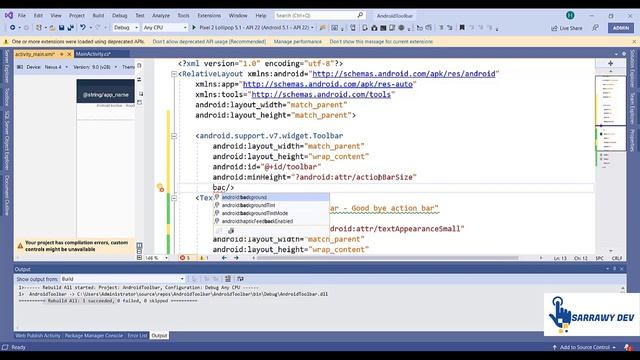The height and width of the screenshot is (360, 640).
Task: Click the green Start debugging play icon
Action: pyautogui.click(x=194, y=28)
